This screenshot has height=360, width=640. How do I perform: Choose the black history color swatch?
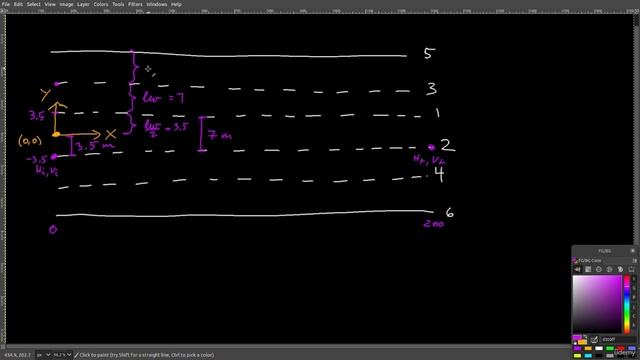tap(599, 356)
